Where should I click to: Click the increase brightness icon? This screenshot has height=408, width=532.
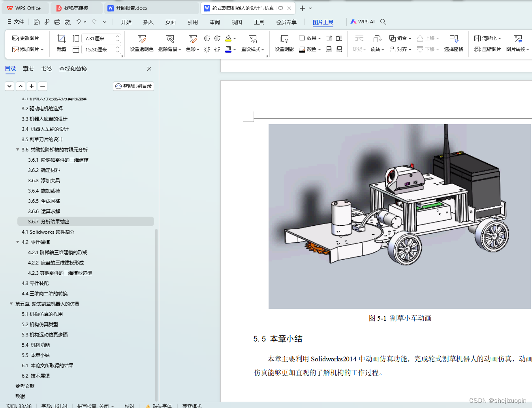tap(207, 49)
